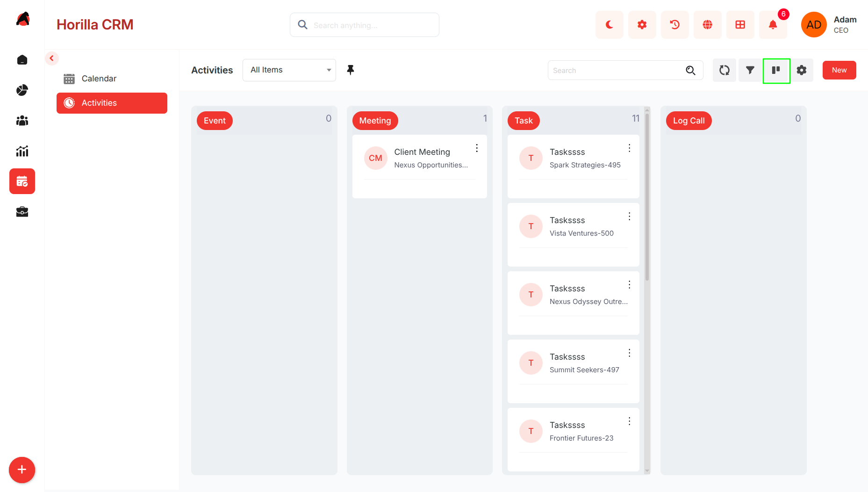Click the Task column scrollbar
Screen dimensions: 868x492
(x=647, y=196)
